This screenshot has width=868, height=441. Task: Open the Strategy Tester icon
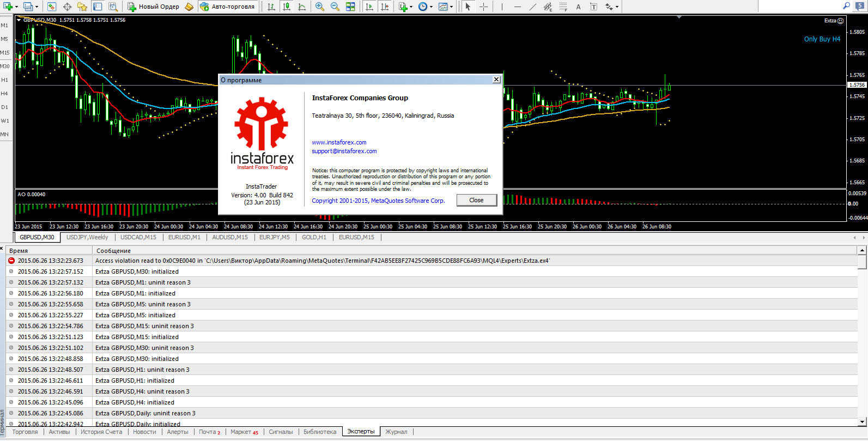click(113, 7)
